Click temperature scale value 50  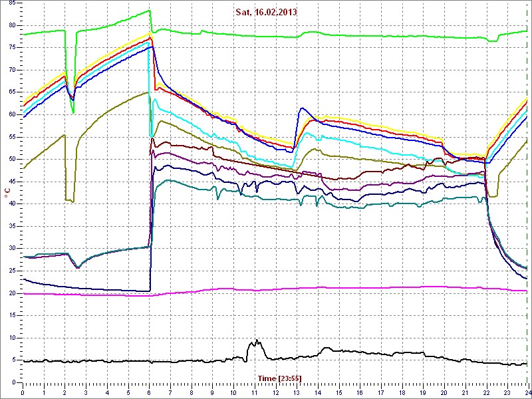[12, 160]
